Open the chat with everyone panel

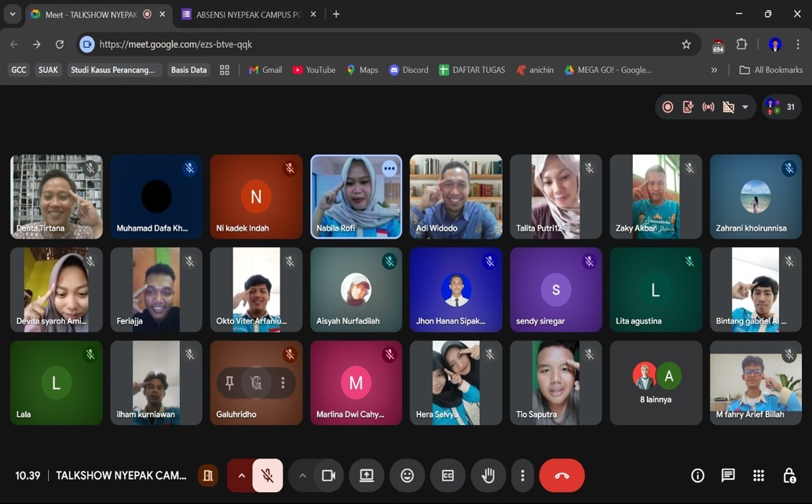(728, 476)
